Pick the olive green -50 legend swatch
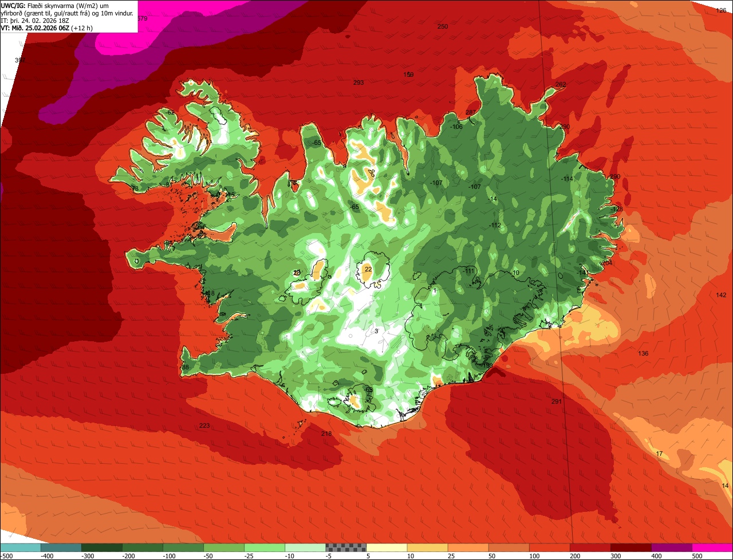 pos(224,547)
